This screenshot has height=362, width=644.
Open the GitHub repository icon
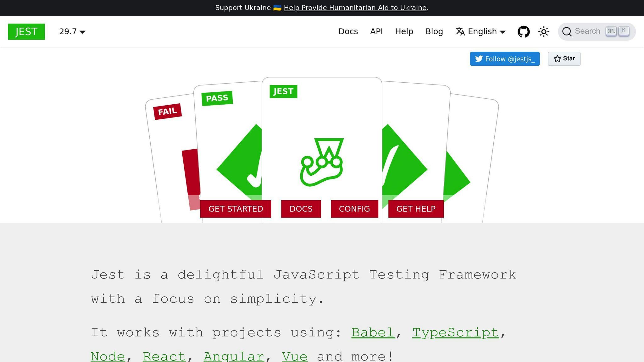tap(524, 32)
